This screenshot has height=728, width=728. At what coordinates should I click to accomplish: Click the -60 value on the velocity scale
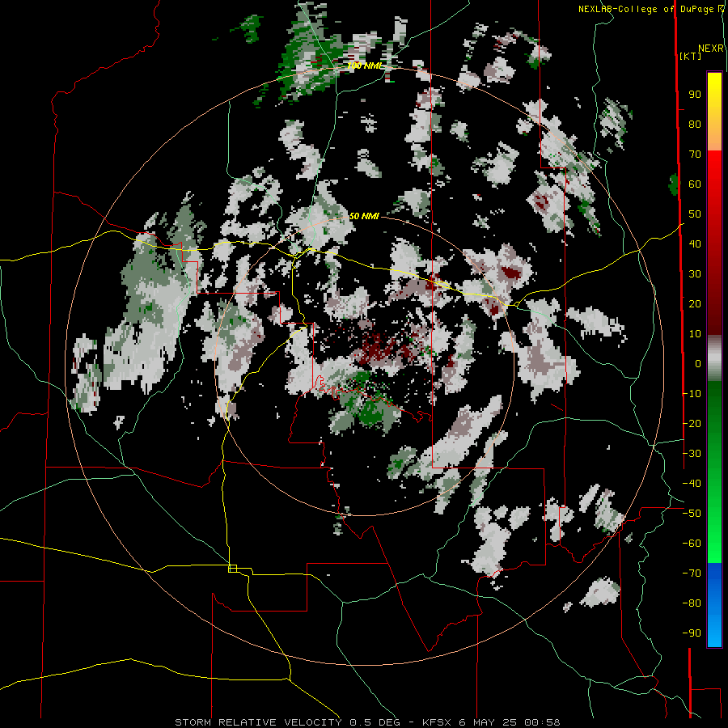coord(692,544)
